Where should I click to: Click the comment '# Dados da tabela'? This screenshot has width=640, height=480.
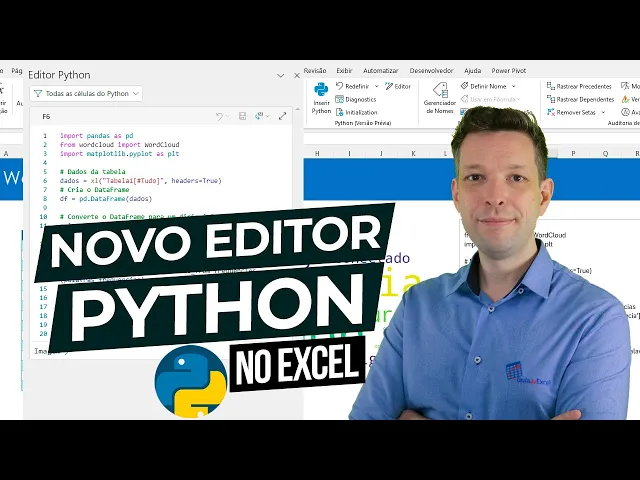(93, 171)
